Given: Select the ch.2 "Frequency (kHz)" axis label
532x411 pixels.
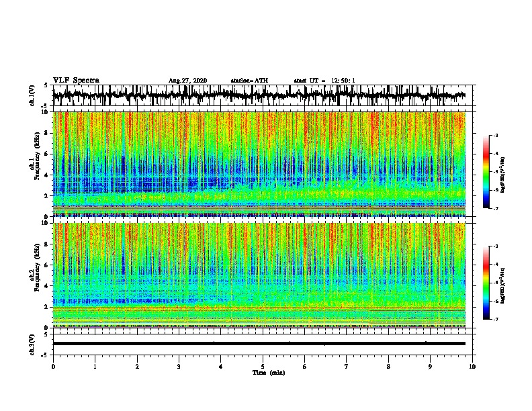Looking at the screenshot, I should point(37,267).
